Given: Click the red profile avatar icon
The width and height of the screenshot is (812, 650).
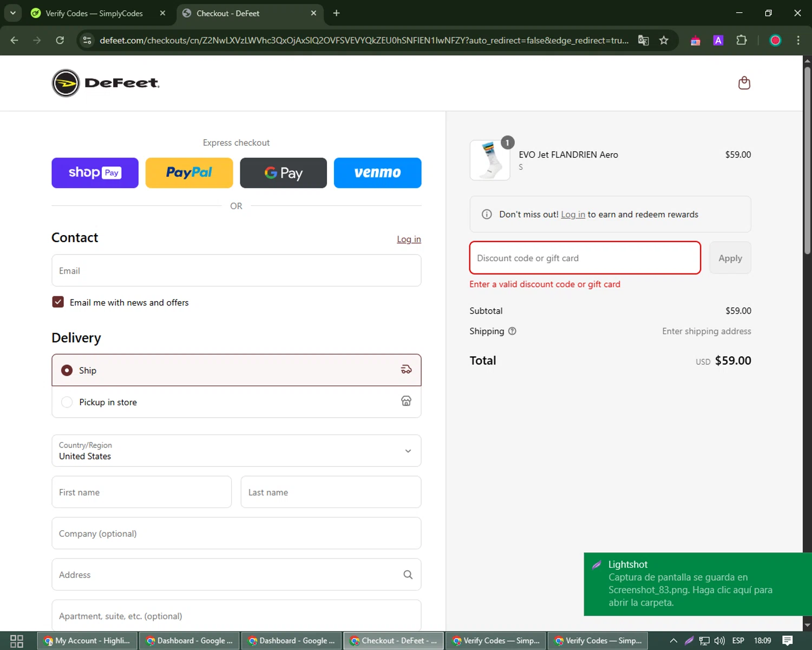Looking at the screenshot, I should pos(775,40).
